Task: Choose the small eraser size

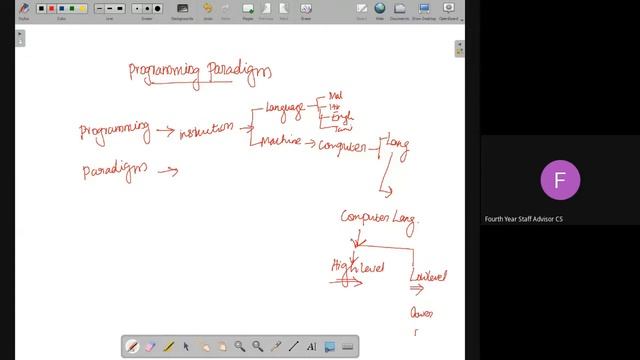Action: coord(137,8)
